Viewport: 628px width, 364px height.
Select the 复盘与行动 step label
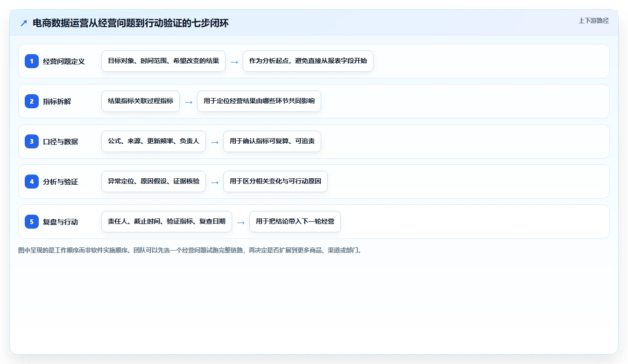tap(60, 222)
